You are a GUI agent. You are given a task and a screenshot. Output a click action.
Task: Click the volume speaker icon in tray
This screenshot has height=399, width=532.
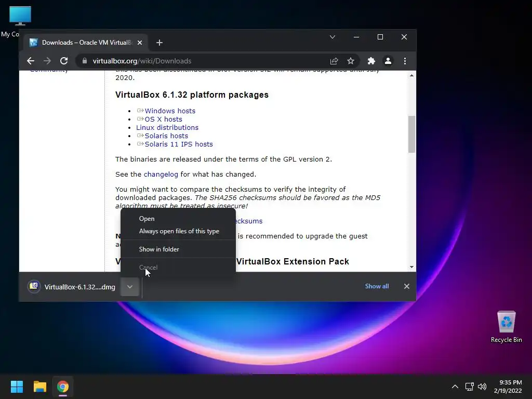(482, 387)
